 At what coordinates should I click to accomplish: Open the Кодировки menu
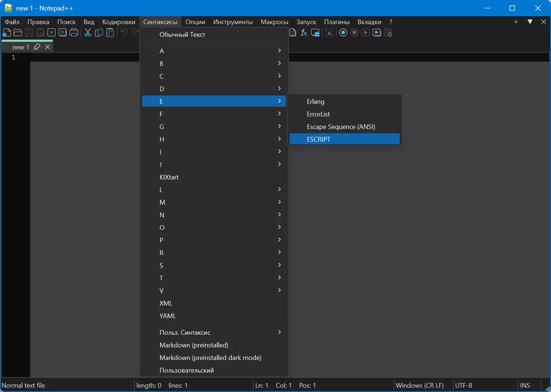click(x=119, y=22)
